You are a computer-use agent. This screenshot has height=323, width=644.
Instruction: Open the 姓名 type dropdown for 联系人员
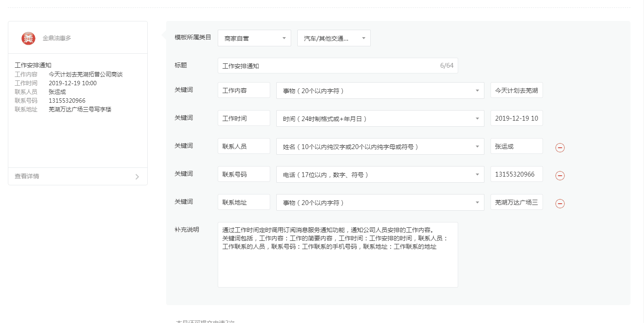(x=379, y=146)
